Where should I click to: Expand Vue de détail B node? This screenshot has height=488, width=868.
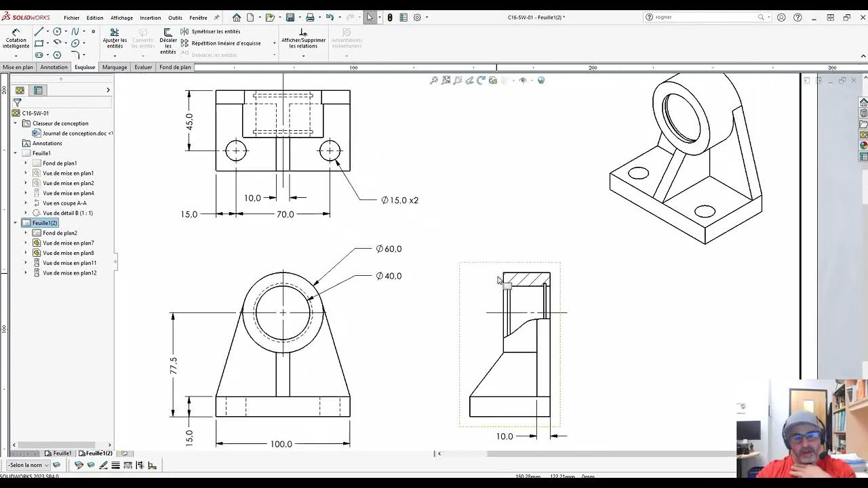pyautogui.click(x=26, y=213)
